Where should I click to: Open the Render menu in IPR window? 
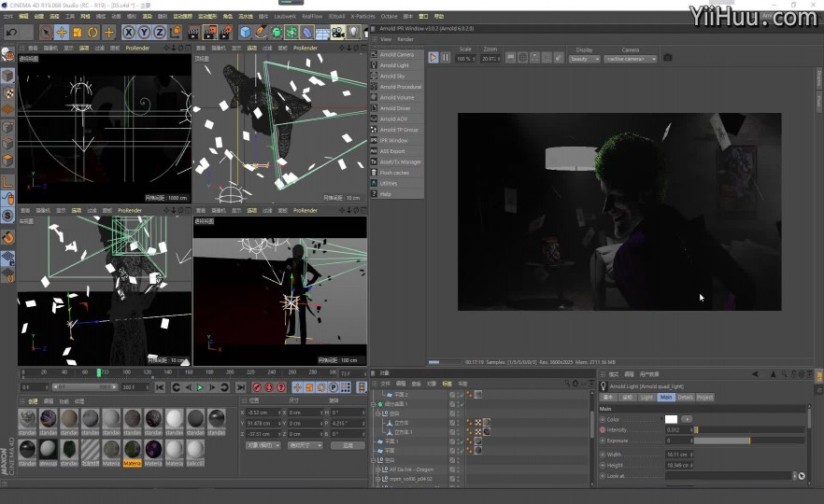(405, 39)
